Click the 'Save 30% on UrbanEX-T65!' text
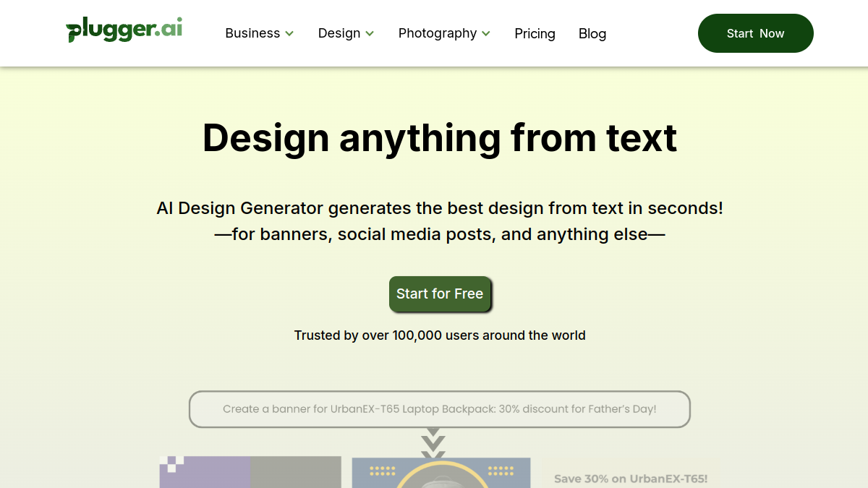Viewport: 868px width, 488px height. 631,479
